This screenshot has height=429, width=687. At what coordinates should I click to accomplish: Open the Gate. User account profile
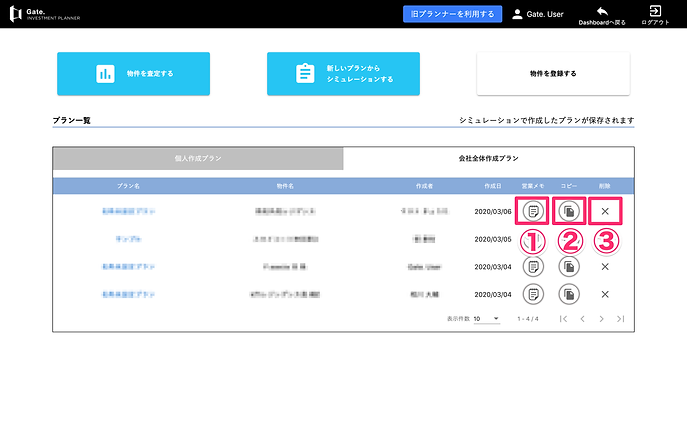pyautogui.click(x=538, y=14)
